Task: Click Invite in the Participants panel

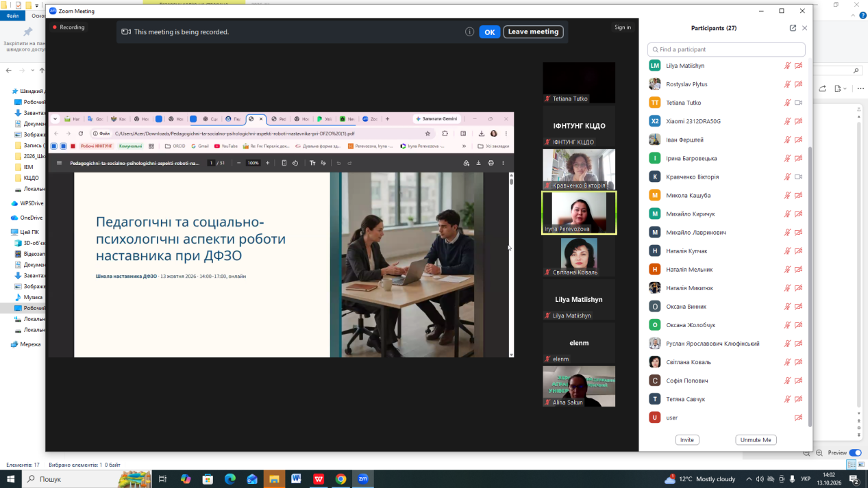Action: click(x=687, y=440)
